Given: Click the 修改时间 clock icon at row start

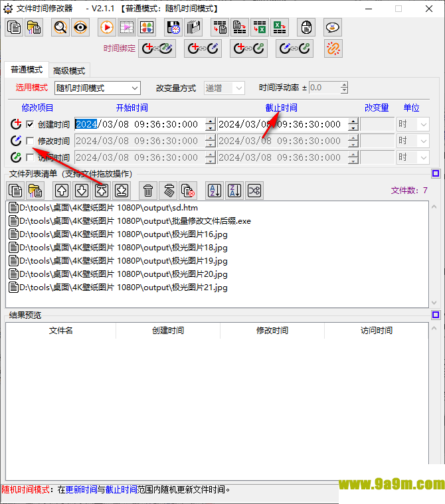Looking at the screenshot, I should point(16,141).
